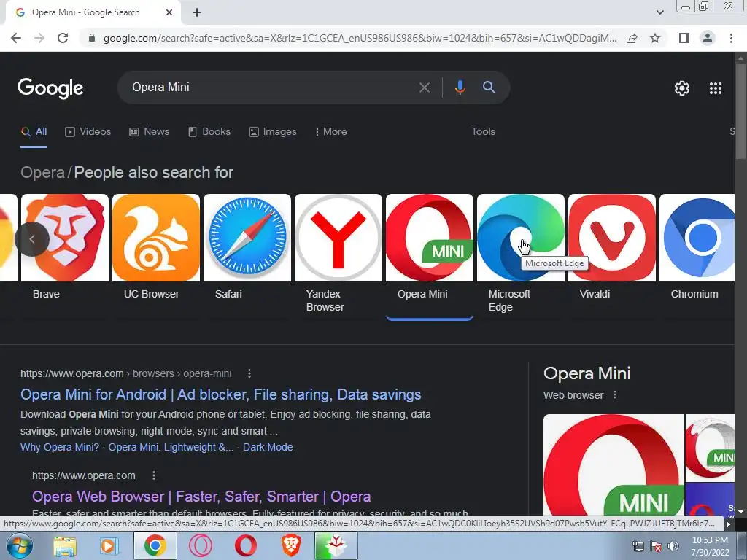Image resolution: width=747 pixels, height=560 pixels.
Task: Open the Windows Start menu
Action: pyautogui.click(x=19, y=545)
